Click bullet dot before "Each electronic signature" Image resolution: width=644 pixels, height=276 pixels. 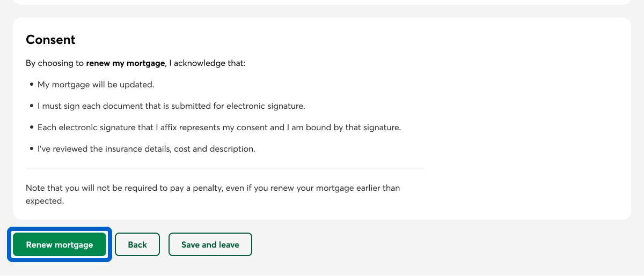32,128
